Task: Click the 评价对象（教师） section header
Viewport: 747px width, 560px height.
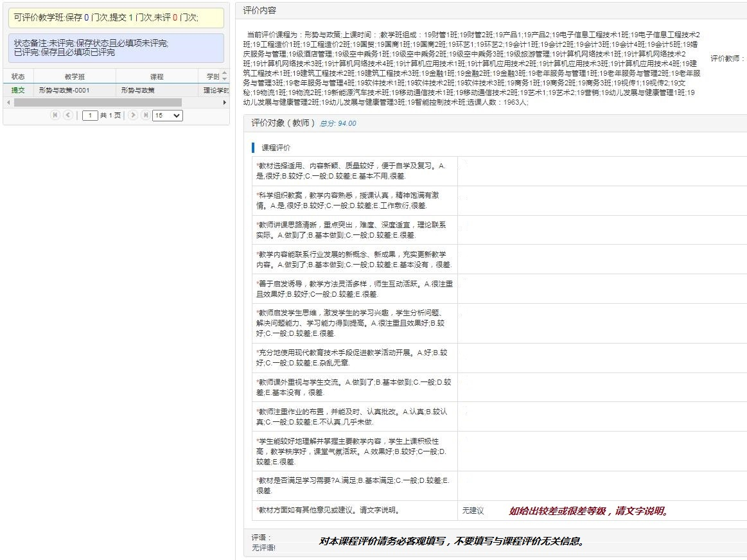Action: pyautogui.click(x=283, y=123)
